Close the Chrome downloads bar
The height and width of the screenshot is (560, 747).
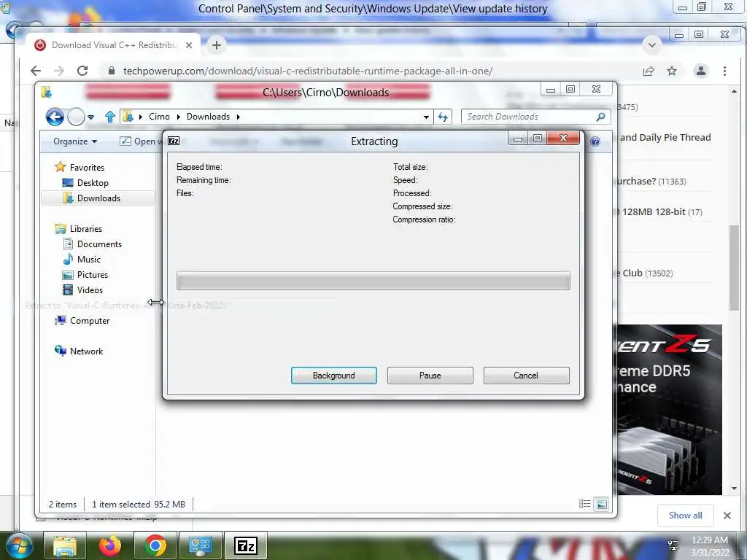click(727, 516)
